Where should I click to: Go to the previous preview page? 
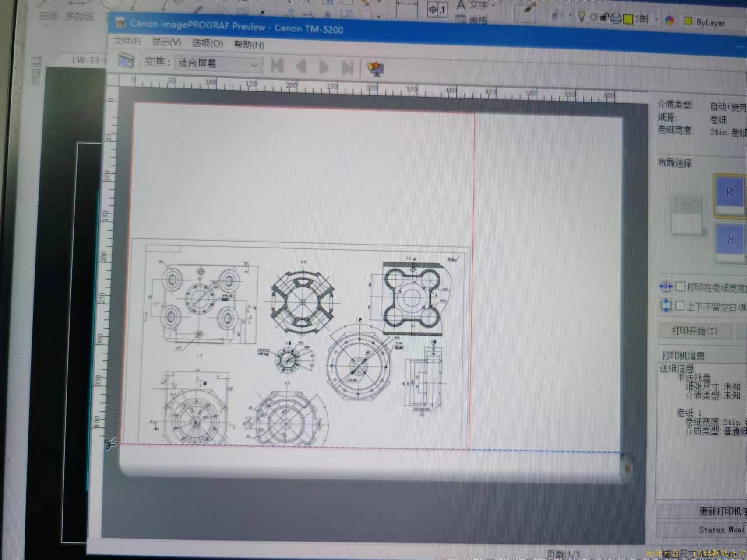(x=301, y=67)
